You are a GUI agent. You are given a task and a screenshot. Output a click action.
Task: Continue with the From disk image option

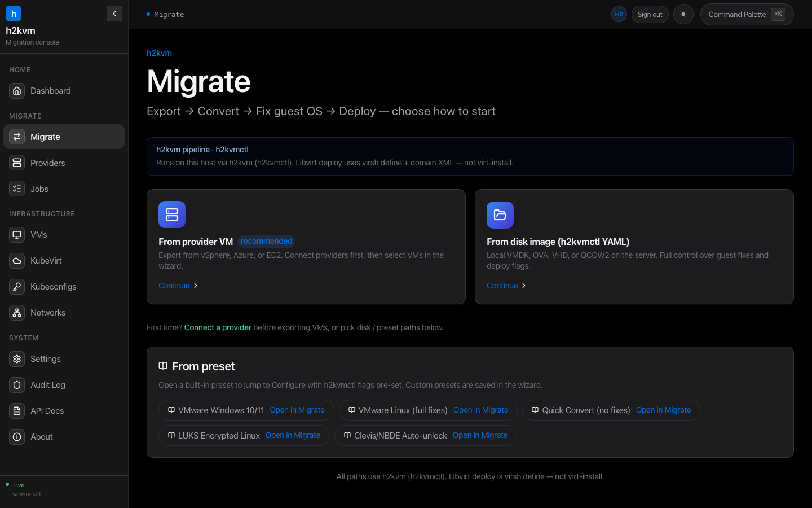pos(506,286)
